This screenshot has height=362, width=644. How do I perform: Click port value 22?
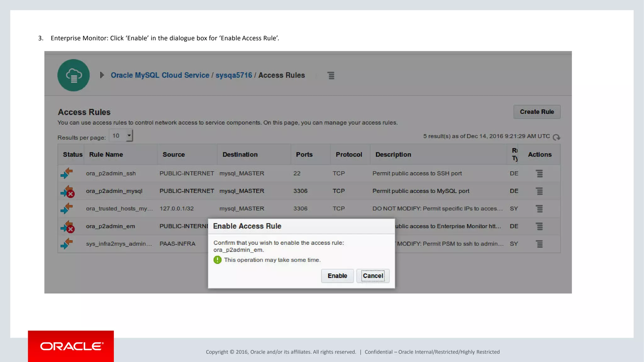tap(297, 173)
